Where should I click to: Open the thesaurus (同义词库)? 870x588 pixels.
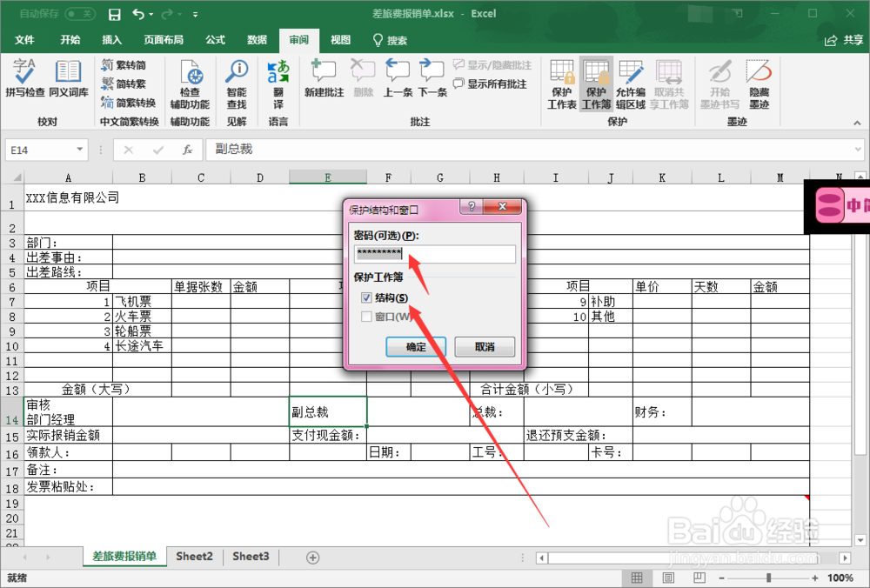pyautogui.click(x=68, y=78)
